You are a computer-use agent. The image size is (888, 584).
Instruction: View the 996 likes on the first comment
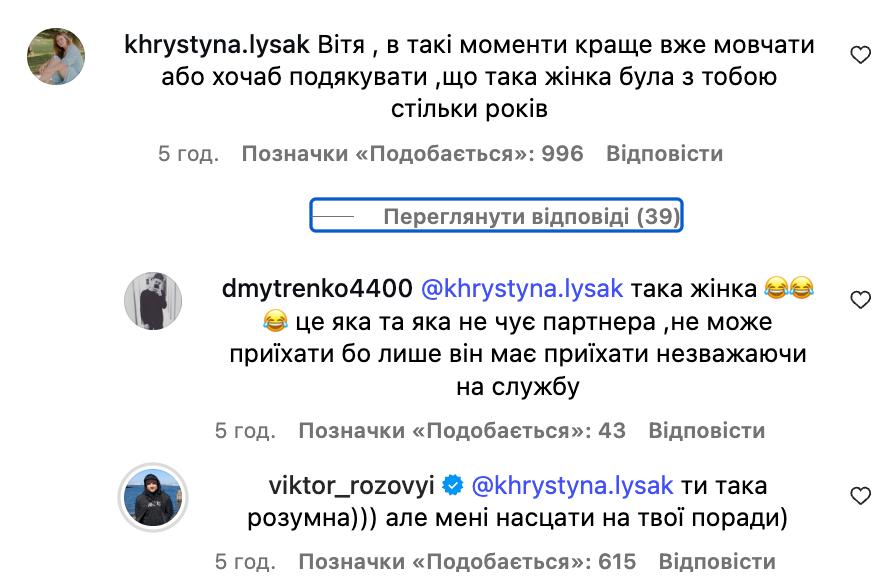412,154
